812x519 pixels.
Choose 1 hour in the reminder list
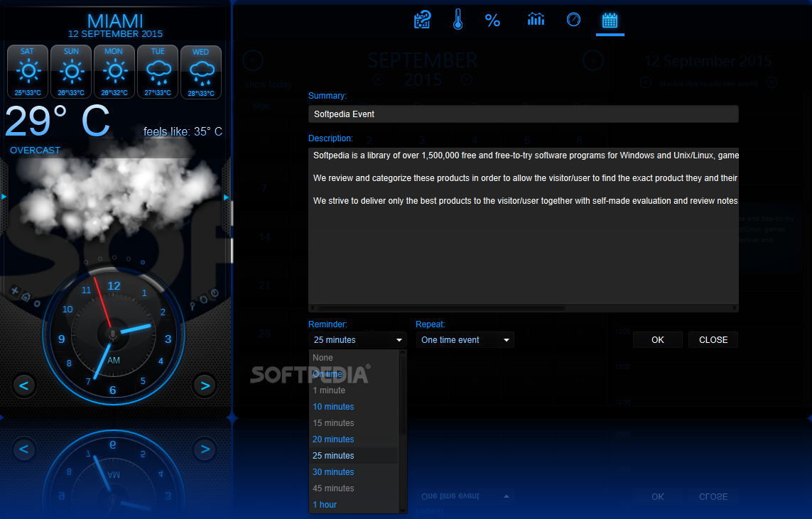354,505
